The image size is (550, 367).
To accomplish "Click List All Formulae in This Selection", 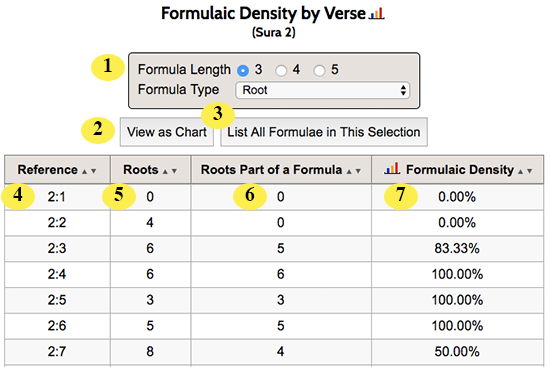I will [x=324, y=132].
